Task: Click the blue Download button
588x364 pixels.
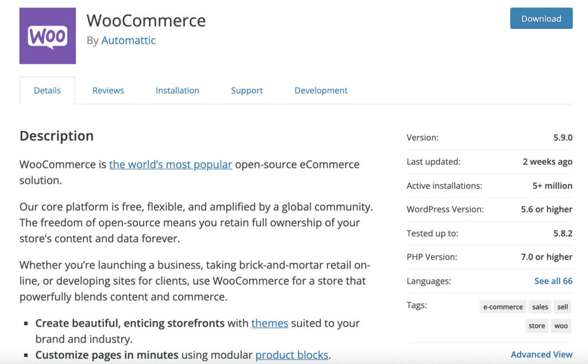Action: pyautogui.click(x=541, y=18)
